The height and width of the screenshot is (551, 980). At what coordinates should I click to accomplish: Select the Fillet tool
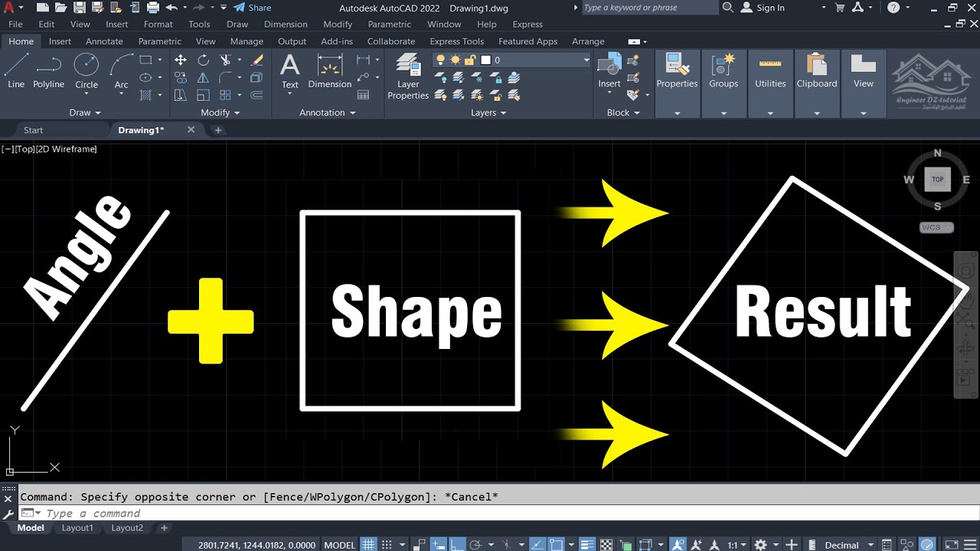(225, 77)
